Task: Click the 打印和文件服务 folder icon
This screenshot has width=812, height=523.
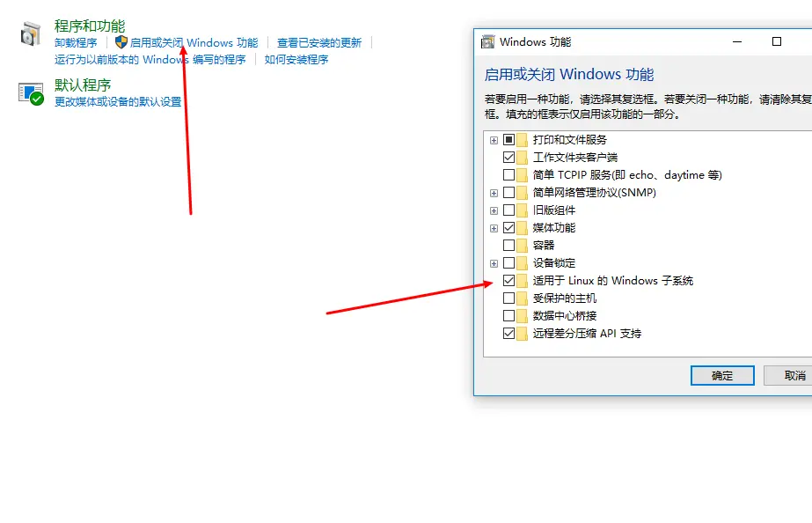Action: [522, 140]
